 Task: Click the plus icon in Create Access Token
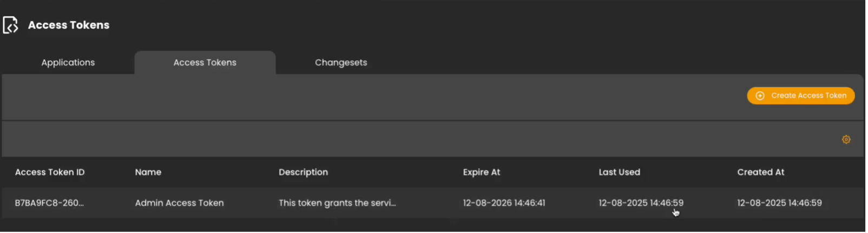(760, 96)
